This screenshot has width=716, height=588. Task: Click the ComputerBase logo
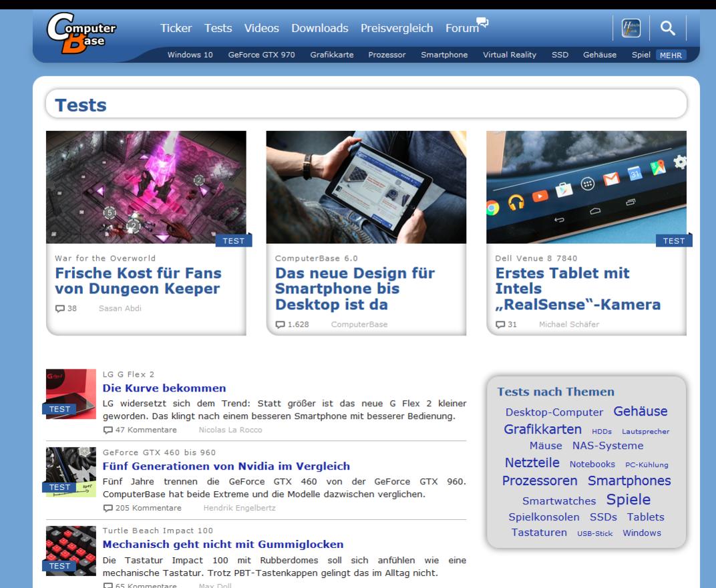click(81, 33)
